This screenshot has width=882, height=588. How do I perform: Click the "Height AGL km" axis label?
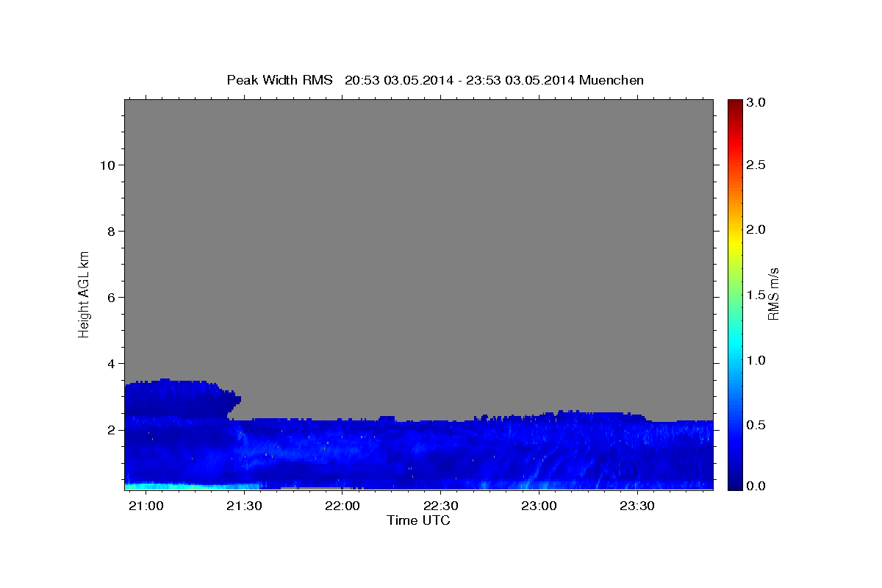(x=84, y=293)
